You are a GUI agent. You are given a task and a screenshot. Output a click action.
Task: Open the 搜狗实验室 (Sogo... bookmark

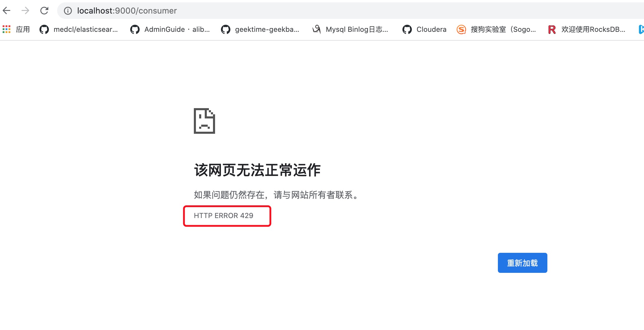(496, 29)
